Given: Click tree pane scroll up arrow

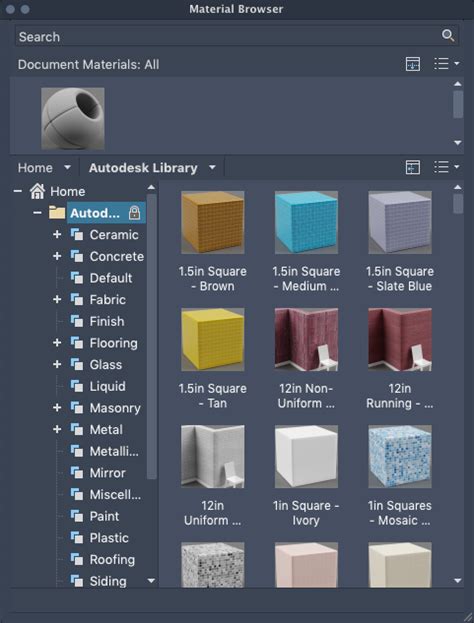Looking at the screenshot, I should (151, 187).
